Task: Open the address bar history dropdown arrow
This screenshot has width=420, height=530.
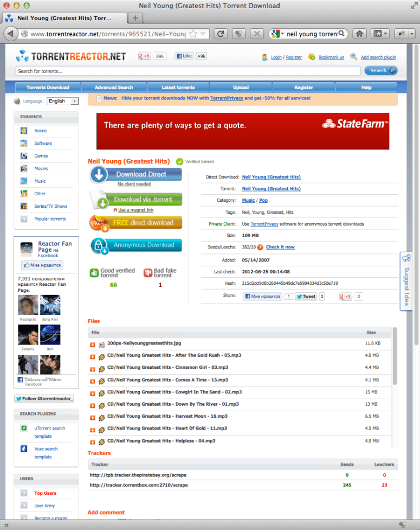Action: point(204,34)
